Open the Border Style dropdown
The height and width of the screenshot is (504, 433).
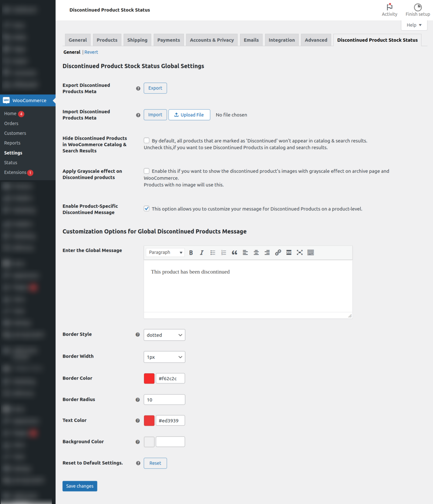[164, 335]
